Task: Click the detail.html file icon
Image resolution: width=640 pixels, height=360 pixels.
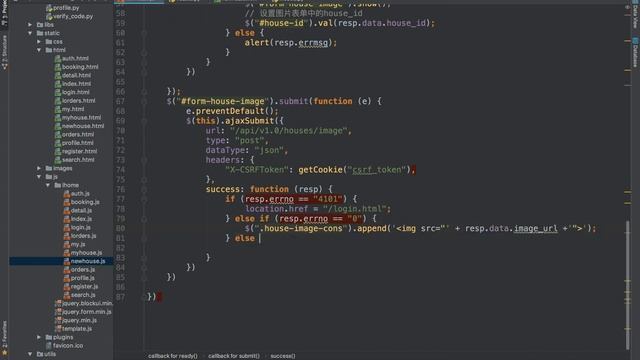Action: tap(58, 76)
